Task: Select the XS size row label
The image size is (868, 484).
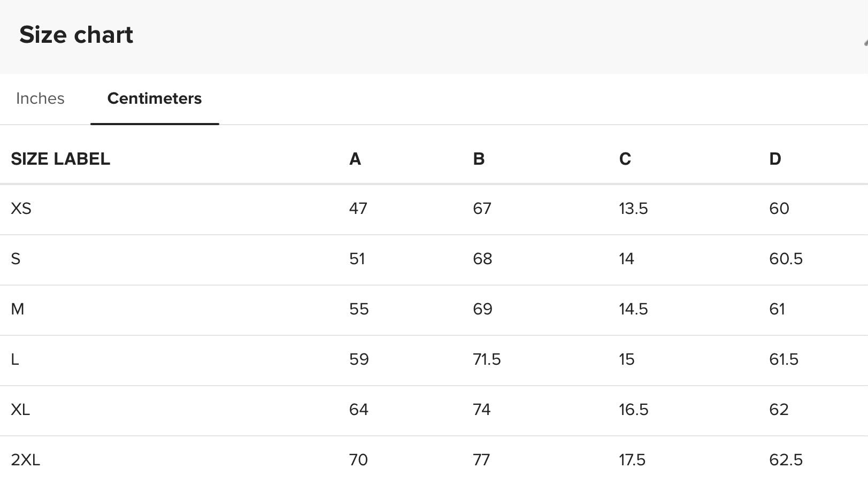Action: click(21, 209)
